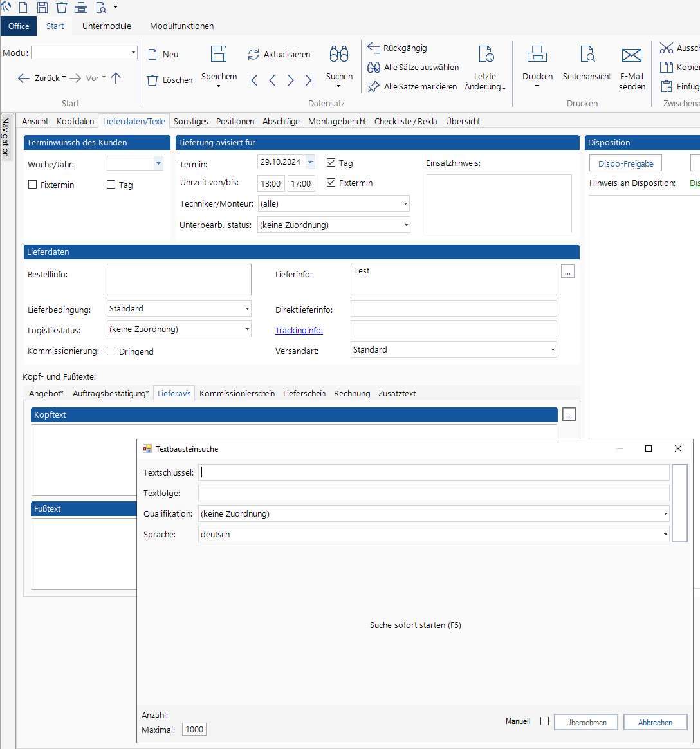Show Letzte Änderung history
The image size is (700, 749).
point(484,68)
